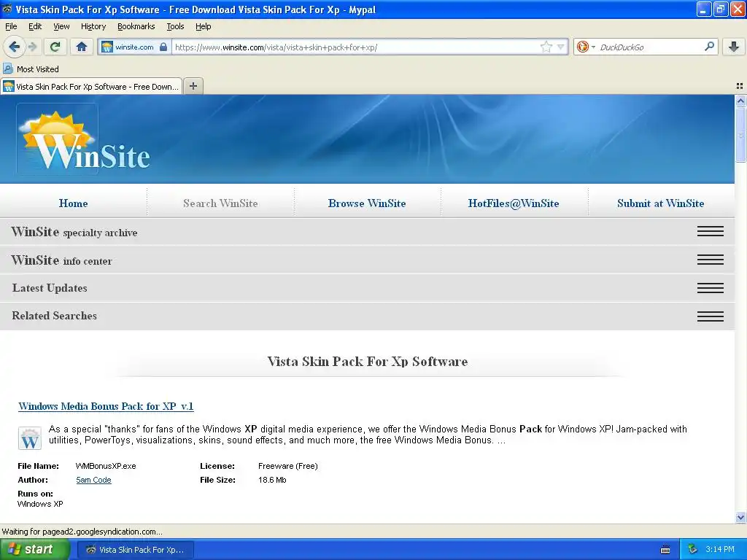Click the 3:14 PM taskbar clock
The height and width of the screenshot is (560, 747).
coord(720,549)
